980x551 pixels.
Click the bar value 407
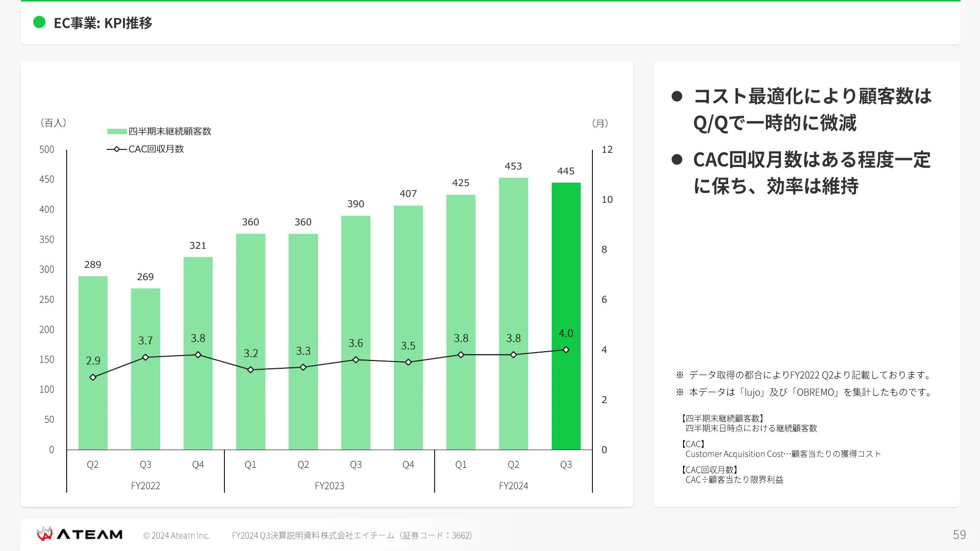tap(408, 193)
